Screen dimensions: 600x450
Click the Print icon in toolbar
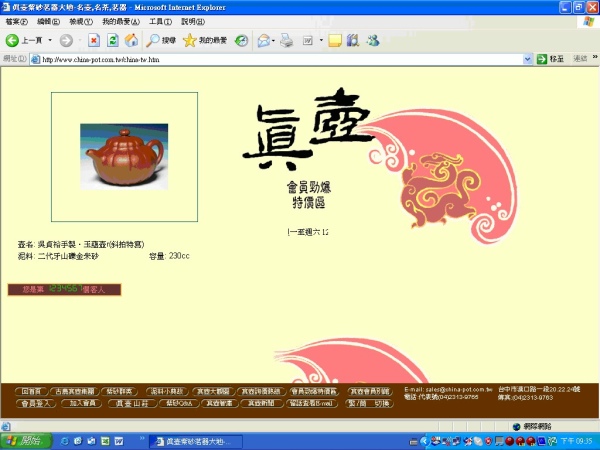coord(287,40)
